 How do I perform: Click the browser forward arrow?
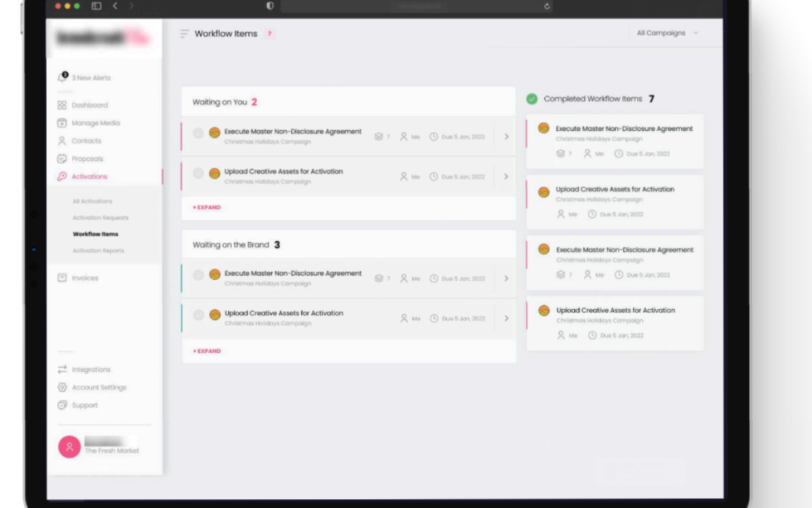pyautogui.click(x=132, y=6)
